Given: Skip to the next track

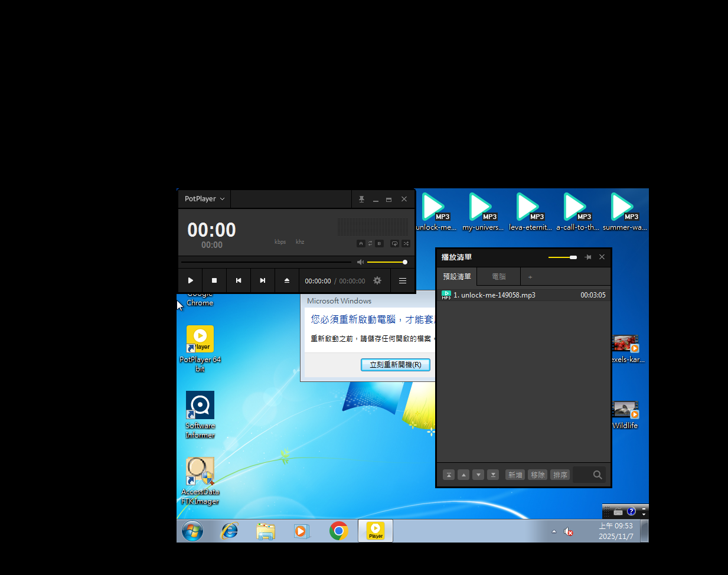Looking at the screenshot, I should point(263,280).
